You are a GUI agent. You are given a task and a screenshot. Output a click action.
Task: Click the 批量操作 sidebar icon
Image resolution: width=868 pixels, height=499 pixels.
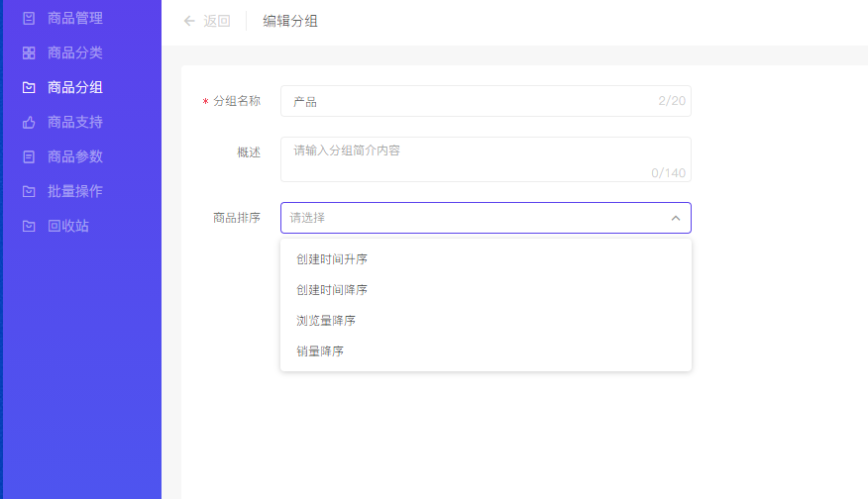coord(29,191)
